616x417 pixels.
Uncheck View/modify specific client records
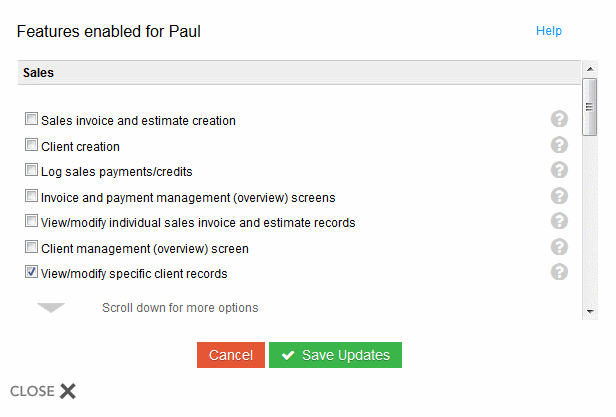(32, 273)
